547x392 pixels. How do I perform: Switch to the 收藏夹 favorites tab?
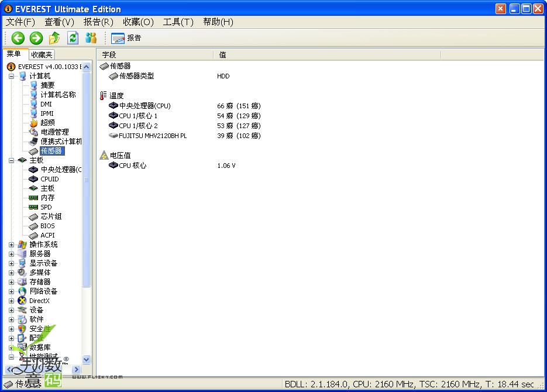(42, 55)
